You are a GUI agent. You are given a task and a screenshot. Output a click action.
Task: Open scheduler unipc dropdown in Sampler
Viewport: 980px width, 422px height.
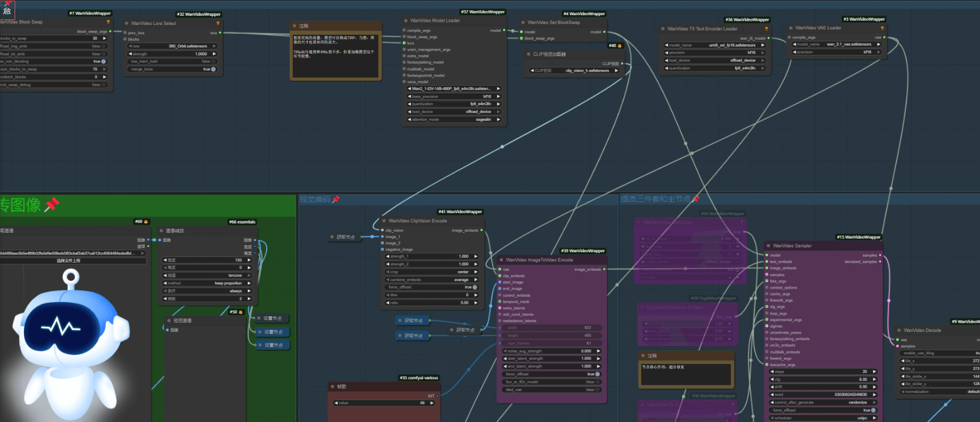click(x=823, y=418)
